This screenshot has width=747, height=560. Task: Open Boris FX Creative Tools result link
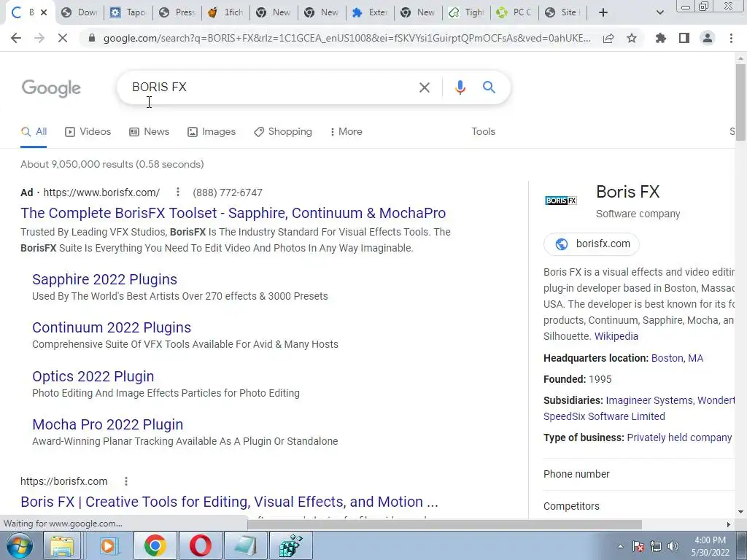pyautogui.click(x=229, y=502)
